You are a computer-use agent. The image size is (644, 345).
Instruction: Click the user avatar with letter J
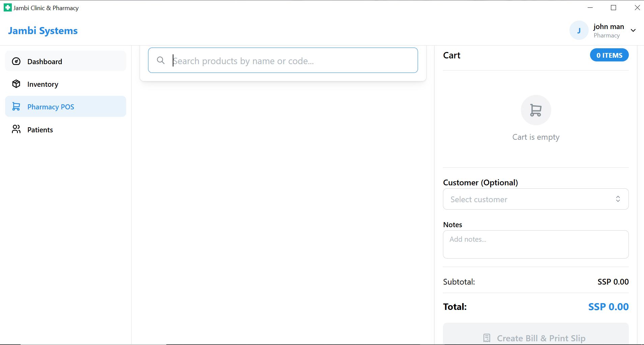pyautogui.click(x=579, y=31)
